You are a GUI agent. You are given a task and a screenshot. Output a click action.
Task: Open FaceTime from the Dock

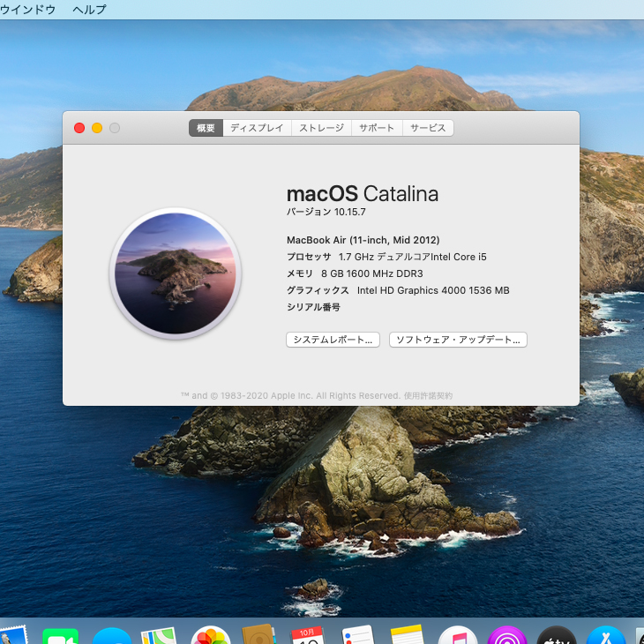60,637
